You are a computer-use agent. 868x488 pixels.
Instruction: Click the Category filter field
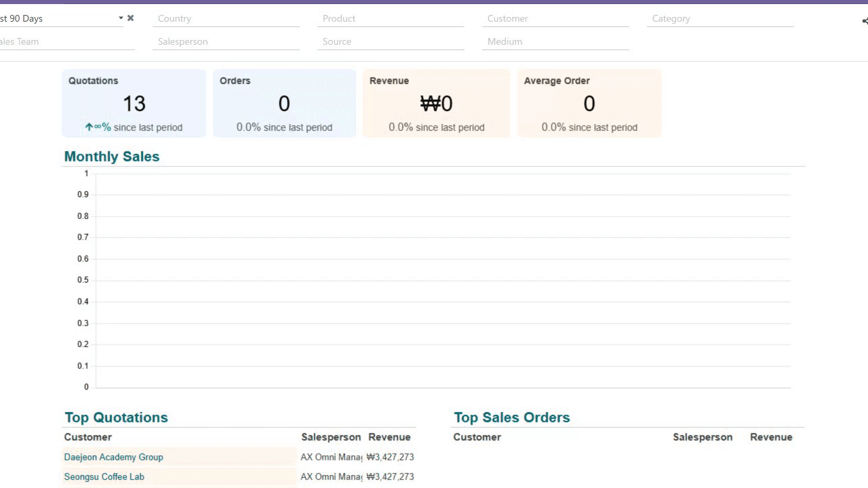720,19
